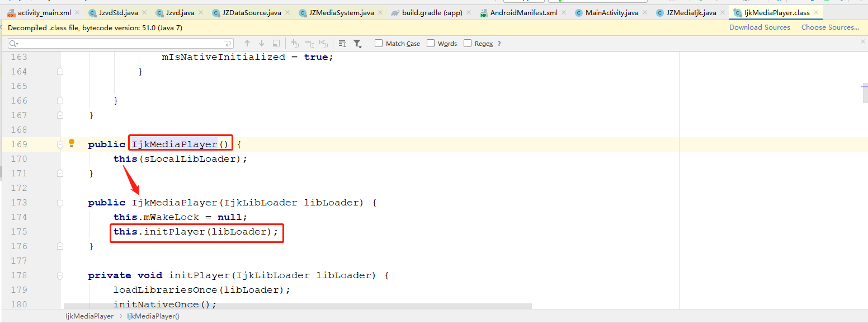Click the Download Sources link
Image resolution: width=868 pixels, height=323 pixels.
point(759,27)
